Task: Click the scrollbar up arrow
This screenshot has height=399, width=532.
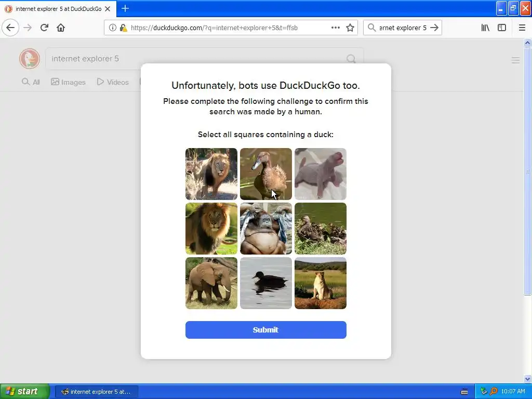Action: pyautogui.click(x=528, y=43)
